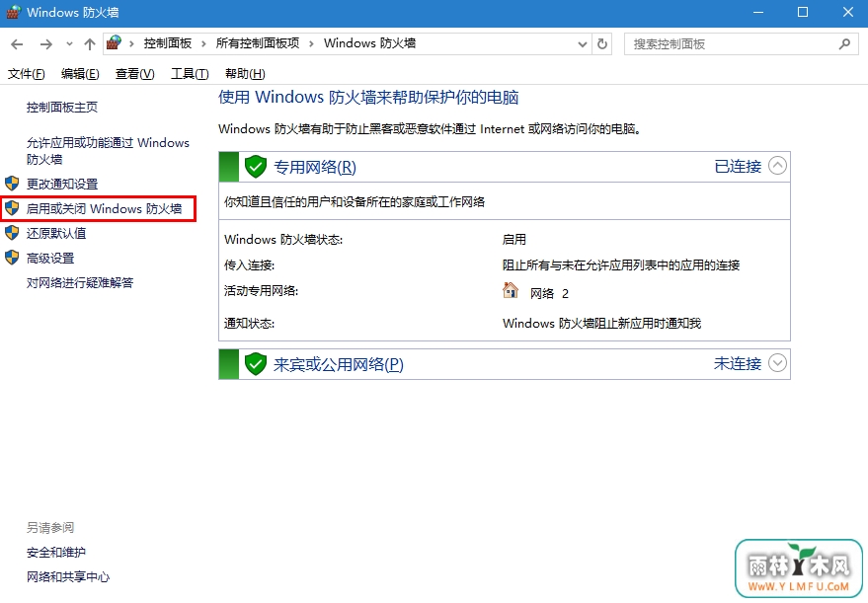Close the Windows 防火墙 window

[848, 12]
